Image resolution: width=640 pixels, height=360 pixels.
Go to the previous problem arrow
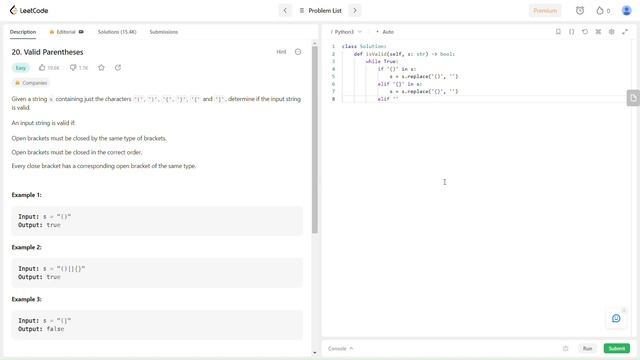click(285, 11)
